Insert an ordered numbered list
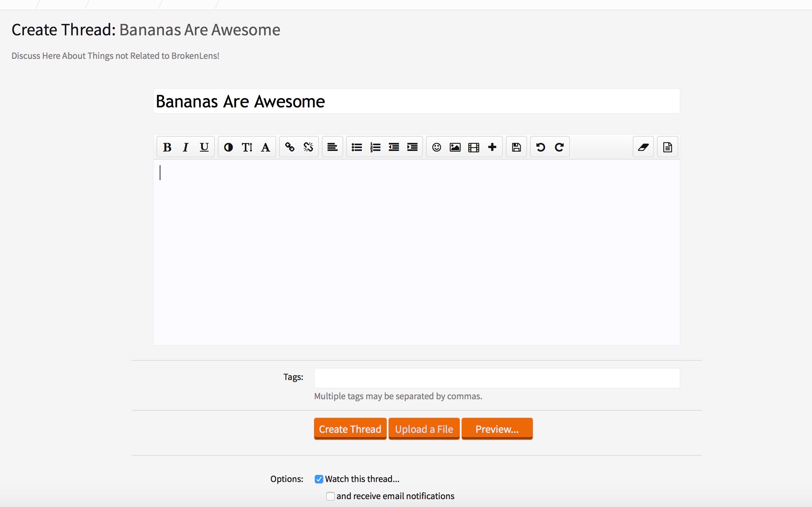This screenshot has height=507, width=812. point(375,147)
